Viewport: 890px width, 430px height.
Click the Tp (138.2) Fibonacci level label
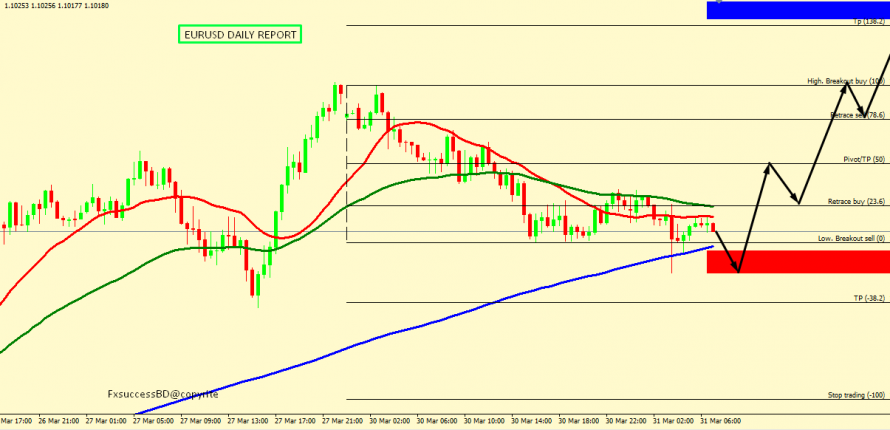point(869,21)
